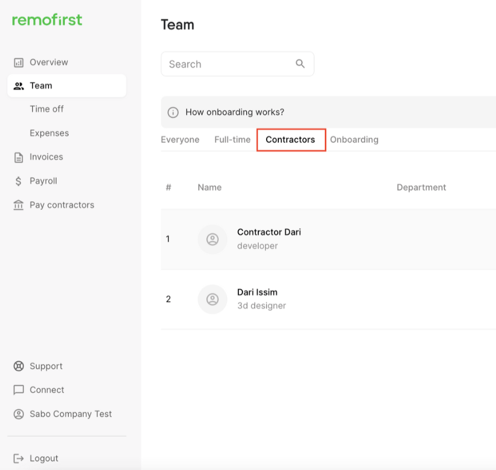The width and height of the screenshot is (496, 470).
Task: Click the magnifying glass search icon
Action: click(x=300, y=64)
